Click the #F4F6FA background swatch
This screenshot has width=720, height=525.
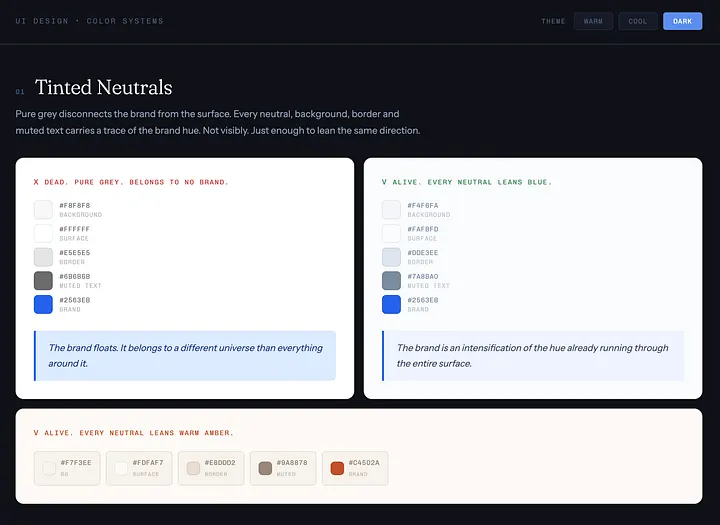(391, 209)
